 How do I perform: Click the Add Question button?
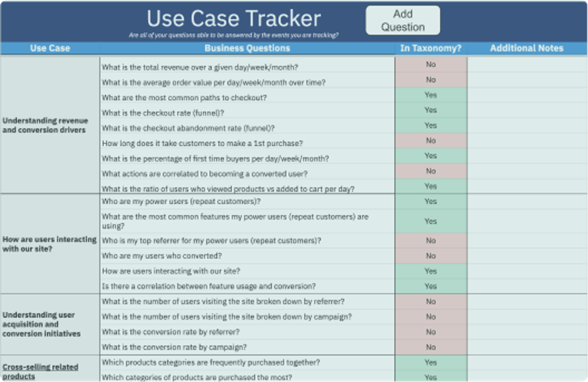tap(402, 20)
